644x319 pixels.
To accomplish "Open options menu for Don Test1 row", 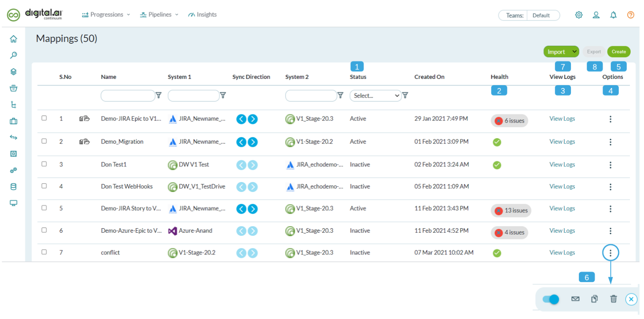I will (x=610, y=165).
